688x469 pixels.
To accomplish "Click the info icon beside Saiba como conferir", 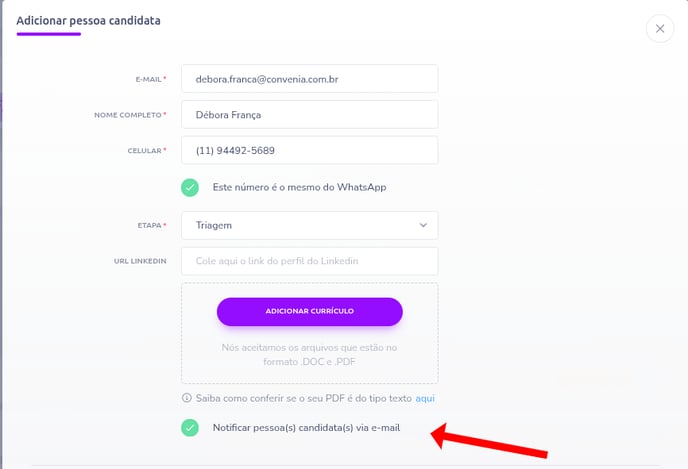I will [186, 398].
